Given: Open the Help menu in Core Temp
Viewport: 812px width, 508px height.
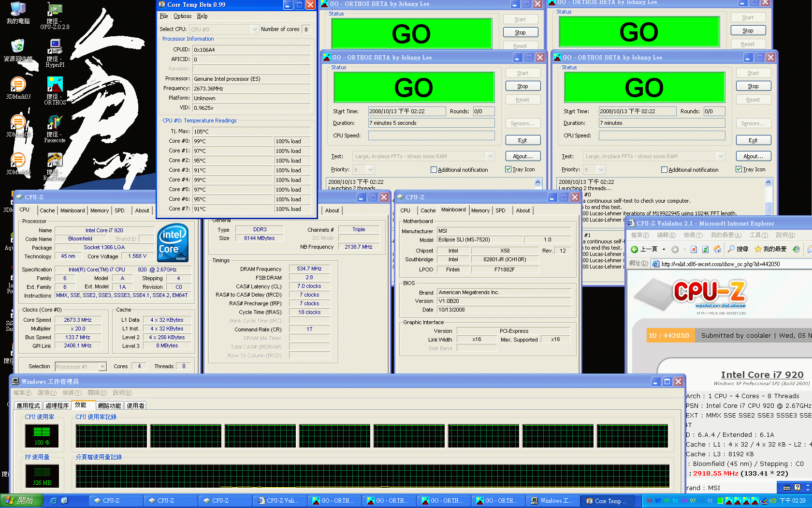Looking at the screenshot, I should pyautogui.click(x=202, y=16).
